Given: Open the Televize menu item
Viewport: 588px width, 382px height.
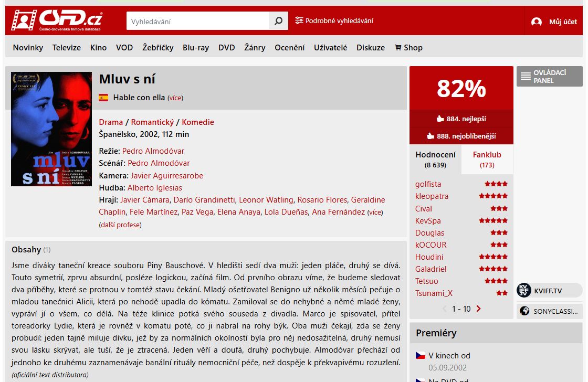Looking at the screenshot, I should 66,48.
